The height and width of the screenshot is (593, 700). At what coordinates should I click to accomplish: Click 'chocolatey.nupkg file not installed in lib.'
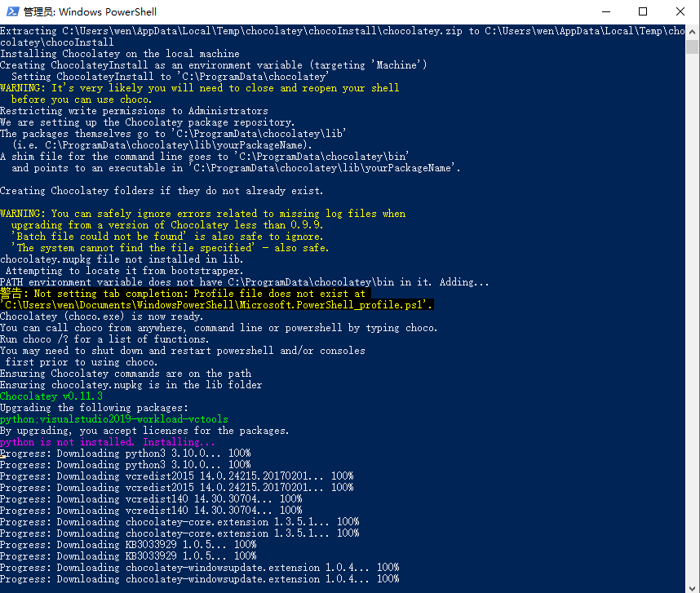click(x=122, y=259)
